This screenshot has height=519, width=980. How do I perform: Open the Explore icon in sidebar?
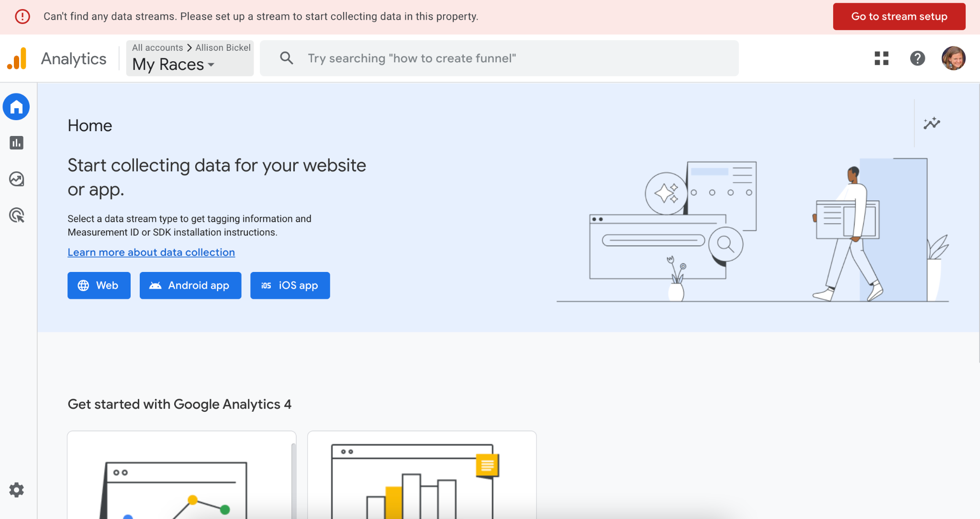(16, 179)
